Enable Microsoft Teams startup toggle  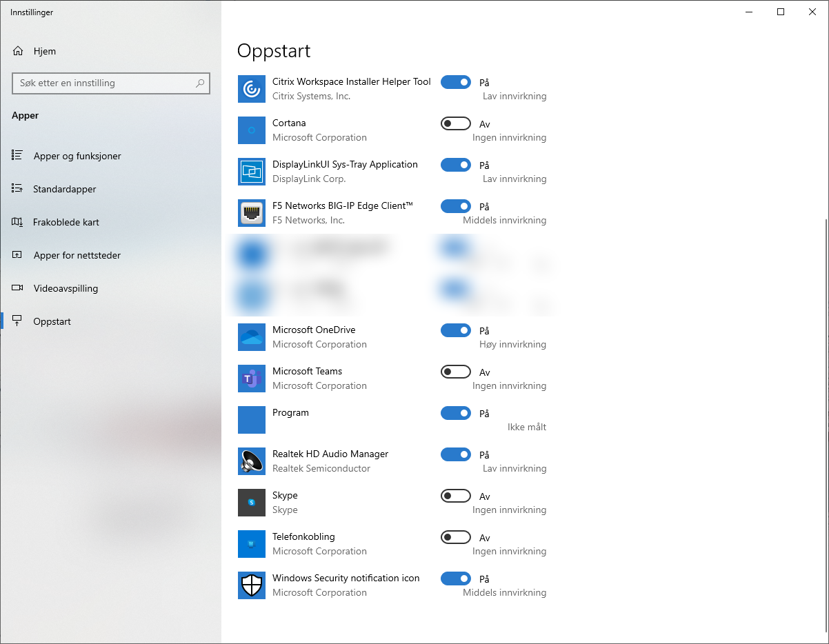point(456,372)
